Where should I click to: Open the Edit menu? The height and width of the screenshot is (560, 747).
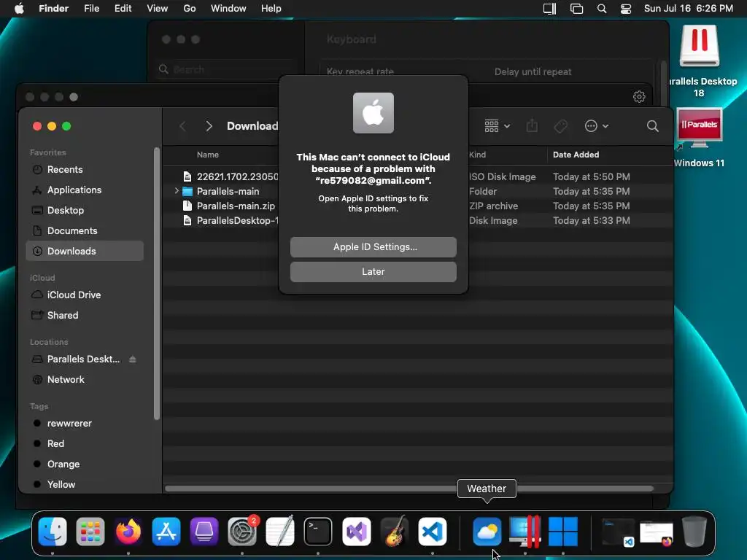click(x=123, y=9)
